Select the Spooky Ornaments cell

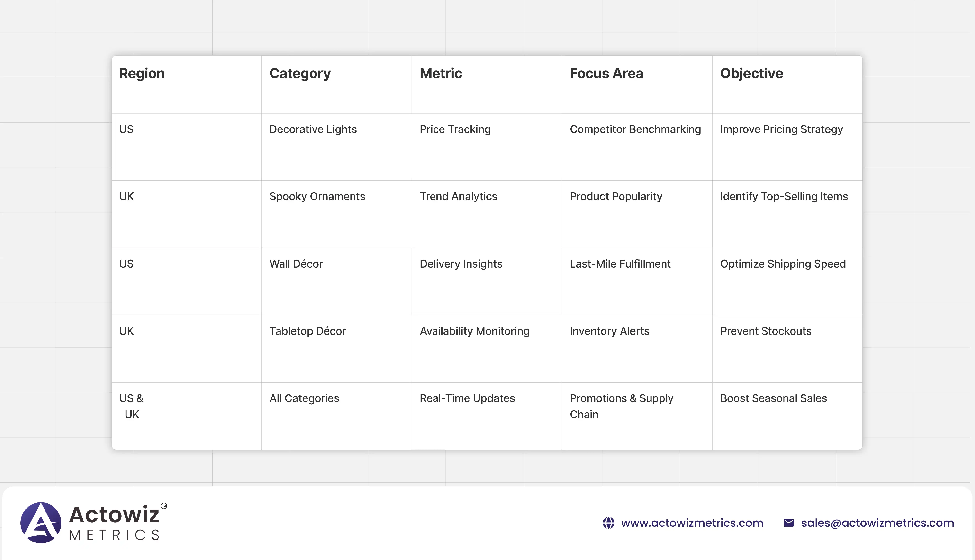point(317,197)
